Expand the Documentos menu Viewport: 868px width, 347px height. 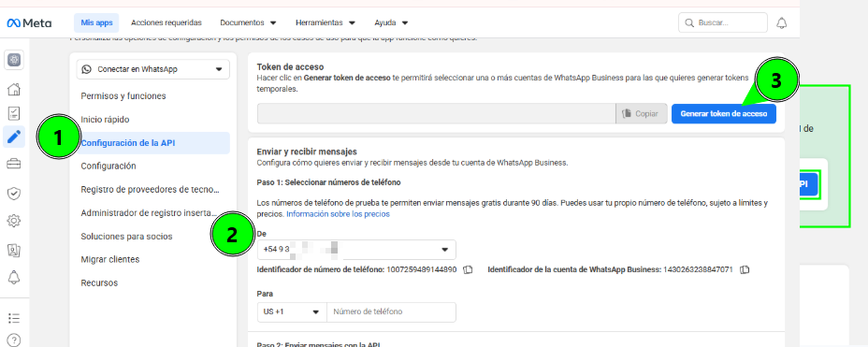pyautogui.click(x=248, y=22)
